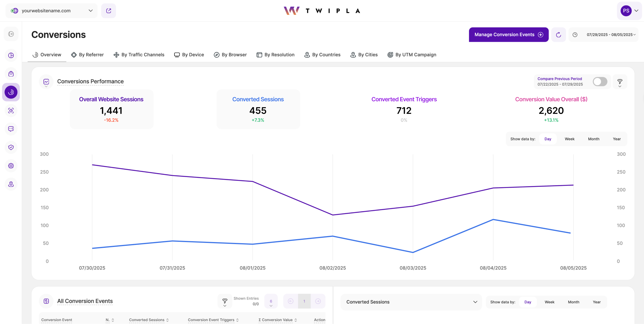This screenshot has width=644, height=324.
Task: Expand the sidebar navigation arrow icon
Action: pyautogui.click(x=11, y=34)
